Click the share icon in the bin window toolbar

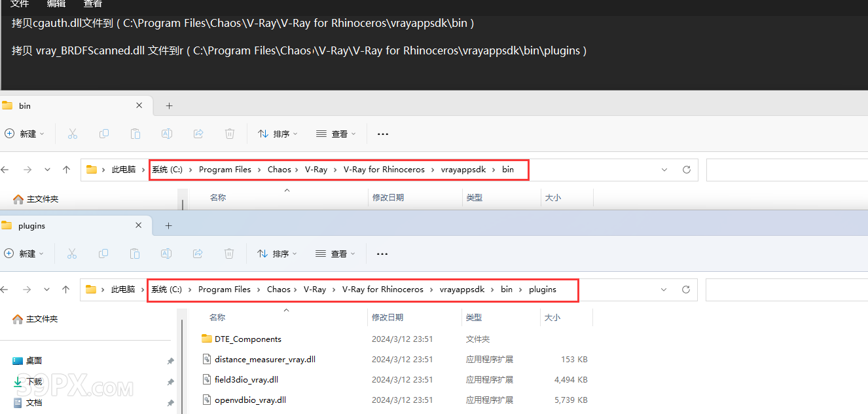(198, 134)
